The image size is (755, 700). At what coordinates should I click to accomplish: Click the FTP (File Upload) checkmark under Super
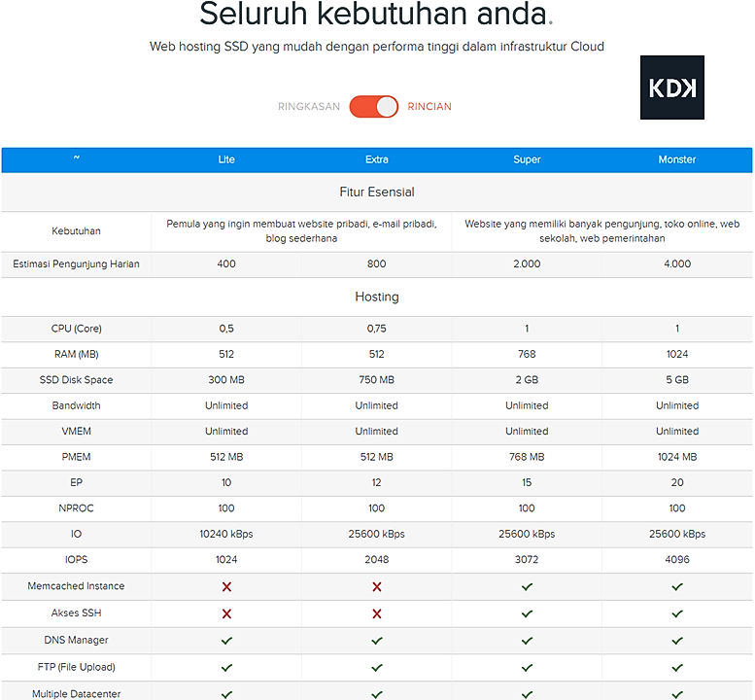point(527,668)
